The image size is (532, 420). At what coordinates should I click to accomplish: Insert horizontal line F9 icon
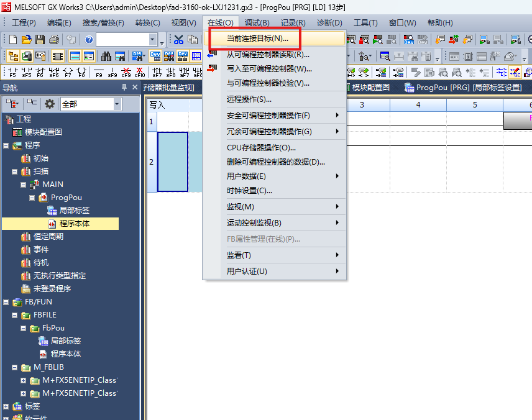pos(99,72)
